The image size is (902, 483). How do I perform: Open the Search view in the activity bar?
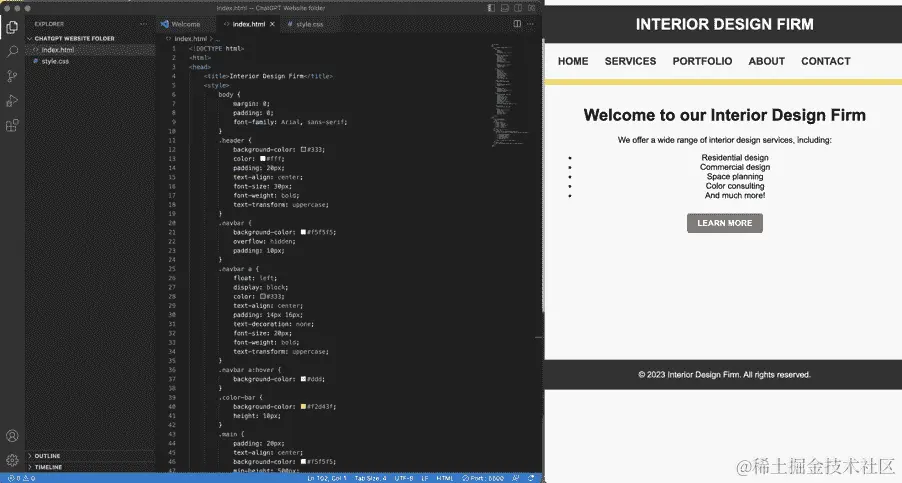tap(12, 52)
